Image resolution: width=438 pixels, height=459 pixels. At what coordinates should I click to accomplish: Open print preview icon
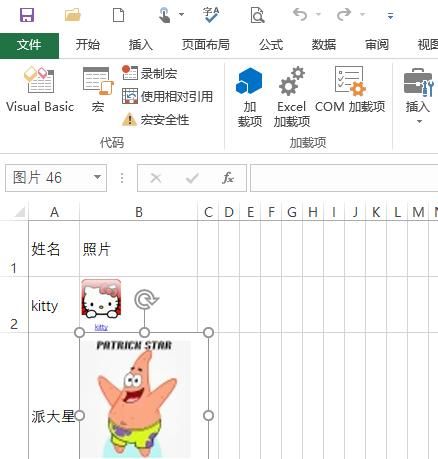click(257, 15)
